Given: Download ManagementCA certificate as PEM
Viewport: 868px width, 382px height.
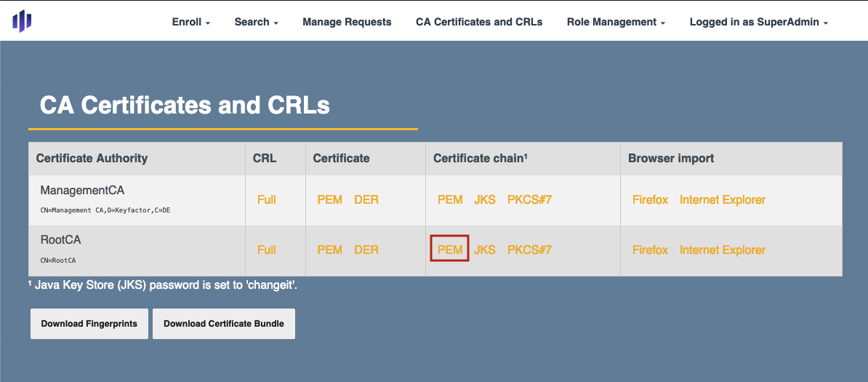Looking at the screenshot, I should tap(329, 199).
